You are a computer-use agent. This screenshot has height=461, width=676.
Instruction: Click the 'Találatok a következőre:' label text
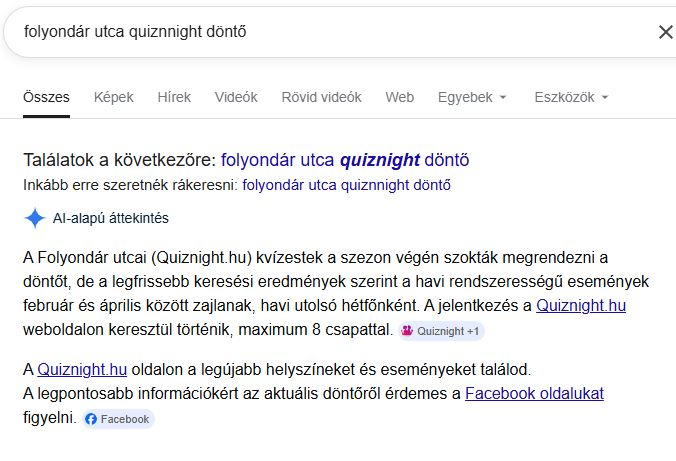tap(119, 159)
